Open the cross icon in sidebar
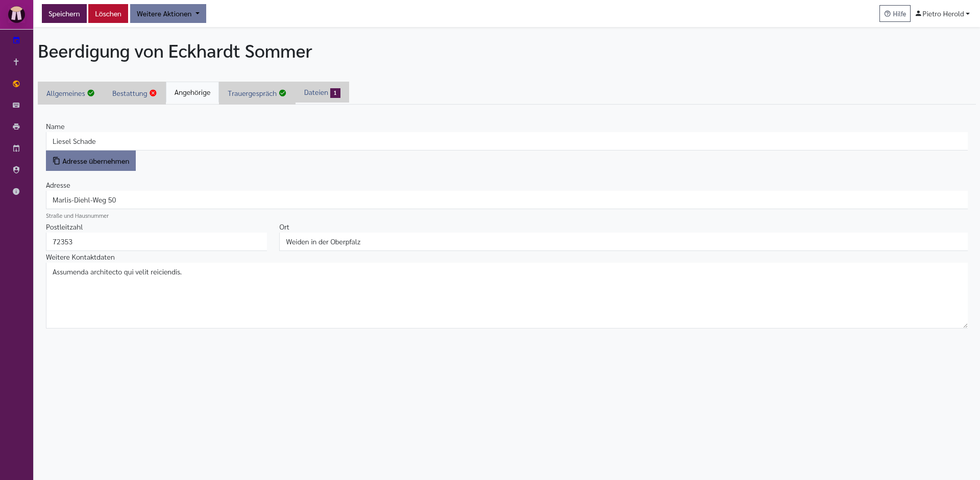 (x=16, y=62)
